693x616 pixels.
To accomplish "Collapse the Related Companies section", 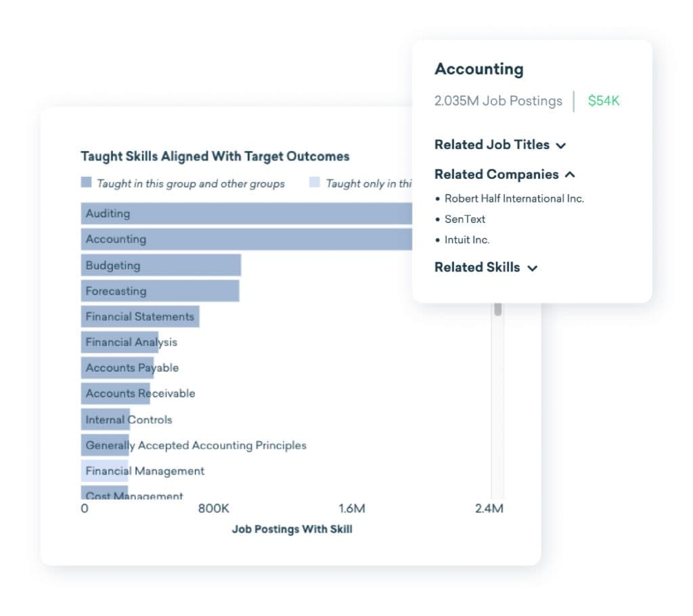I will point(504,175).
